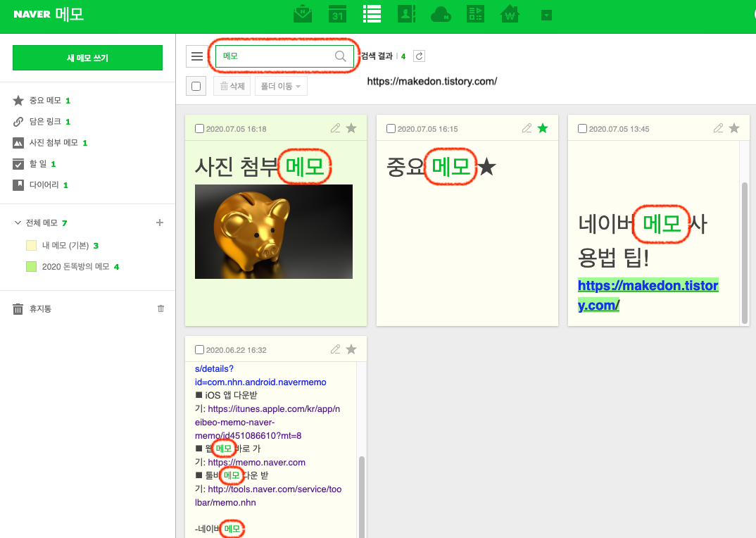
Task: Check the 2020.07.05 16:15 memo checkbox
Action: [391, 128]
